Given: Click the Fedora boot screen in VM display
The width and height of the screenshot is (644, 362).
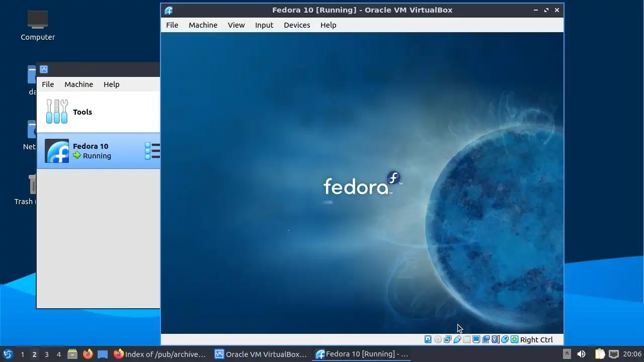Looking at the screenshot, I should [x=362, y=183].
